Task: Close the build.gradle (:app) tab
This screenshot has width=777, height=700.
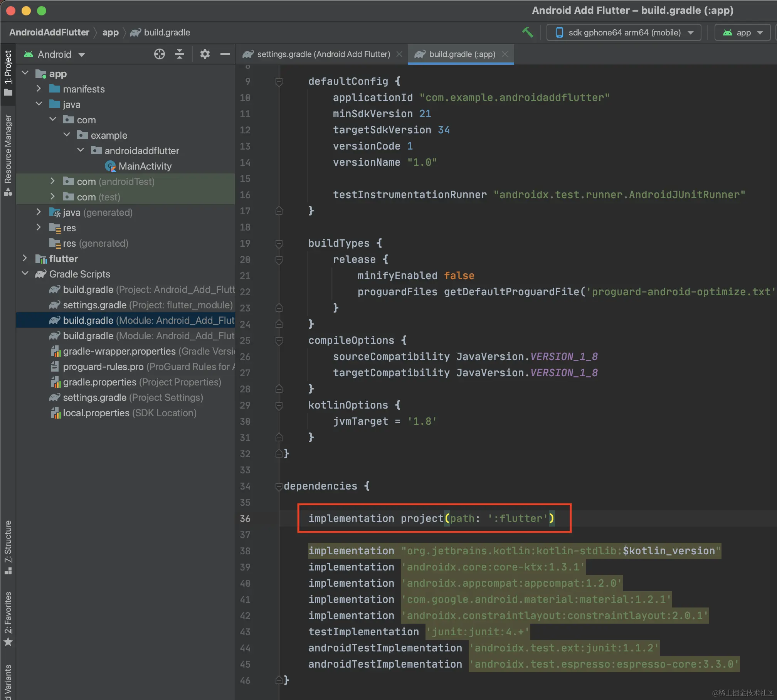Action: click(505, 54)
